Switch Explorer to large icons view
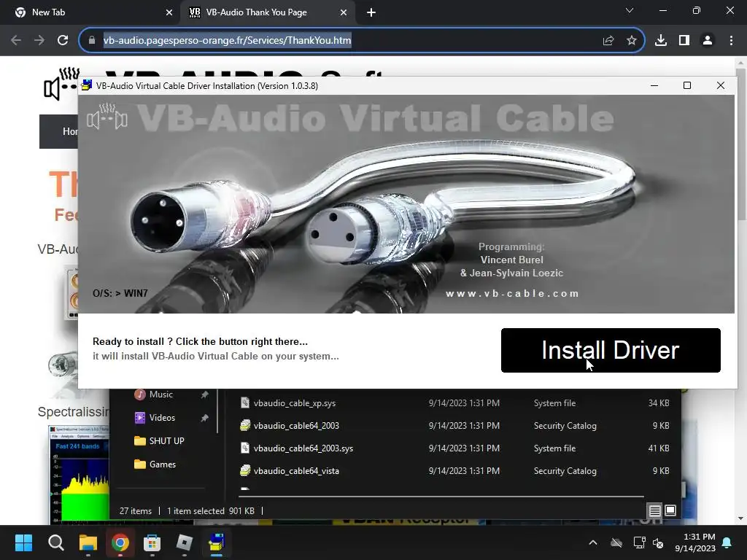This screenshot has height=560, width=747. 670,511
